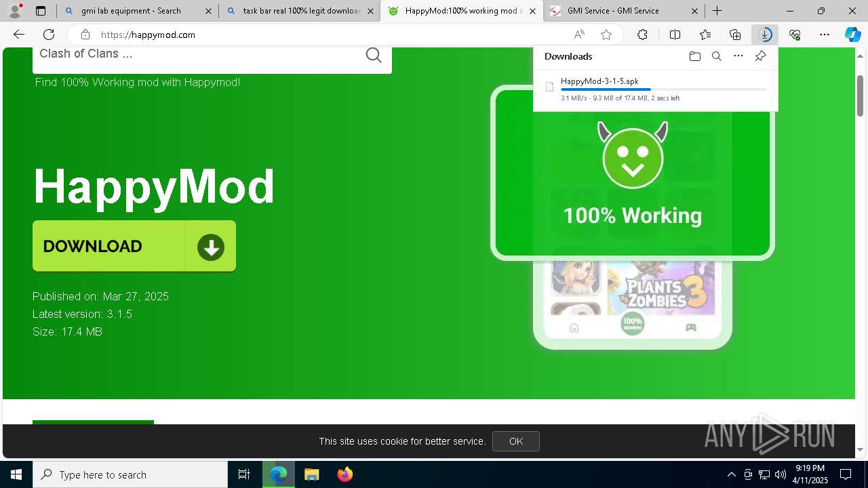Click 'Find 100% Working mod with Happymod!' text

click(x=138, y=82)
